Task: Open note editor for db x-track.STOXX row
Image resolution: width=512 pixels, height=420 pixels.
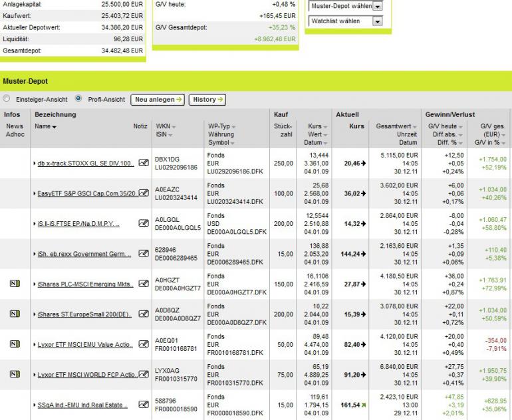Action: [143, 163]
